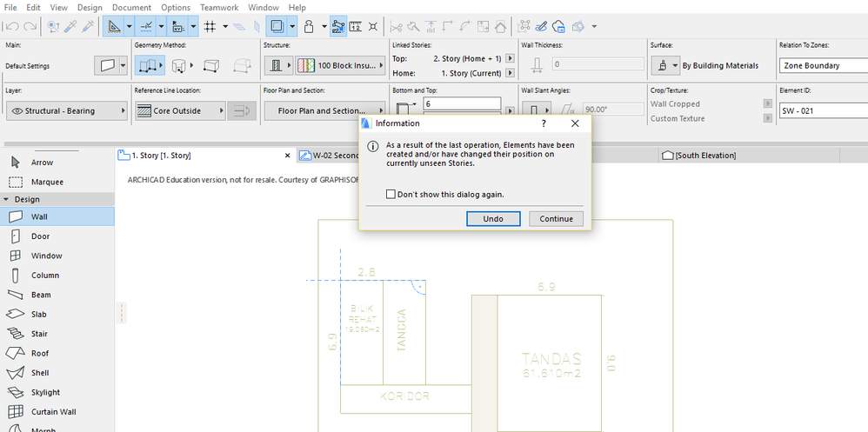The width and height of the screenshot is (868, 432).
Task: Click the cloud-shaped Teamwork icon
Action: click(x=559, y=26)
